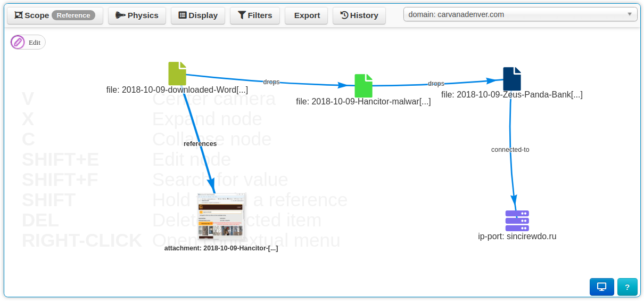Select the purple sincirewdo.ru server node icon
This screenshot has height=301, width=644.
pyautogui.click(x=517, y=221)
